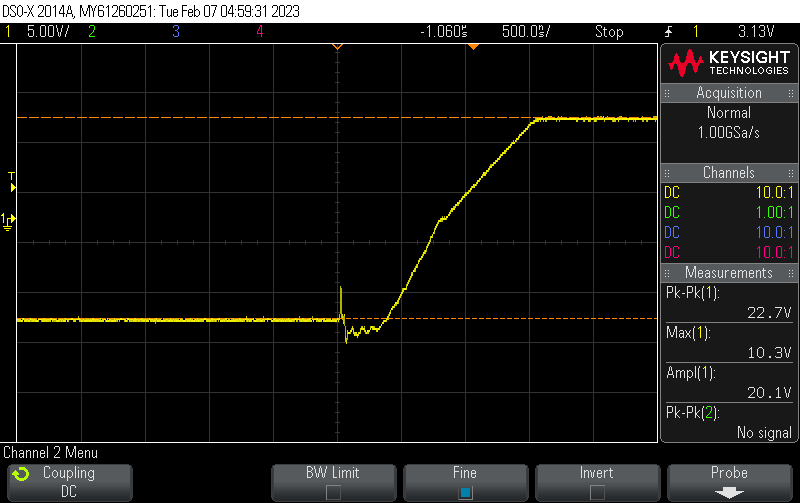Select channel 1 ground reference marker

(8, 220)
